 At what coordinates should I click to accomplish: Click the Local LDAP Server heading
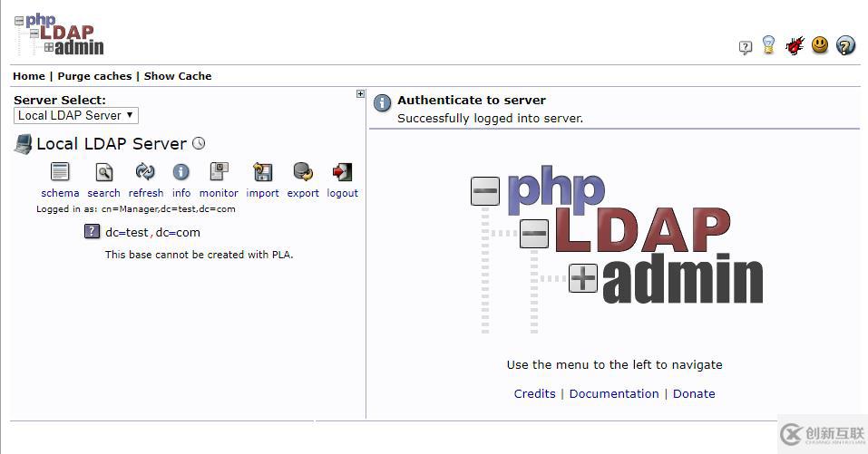[112, 144]
